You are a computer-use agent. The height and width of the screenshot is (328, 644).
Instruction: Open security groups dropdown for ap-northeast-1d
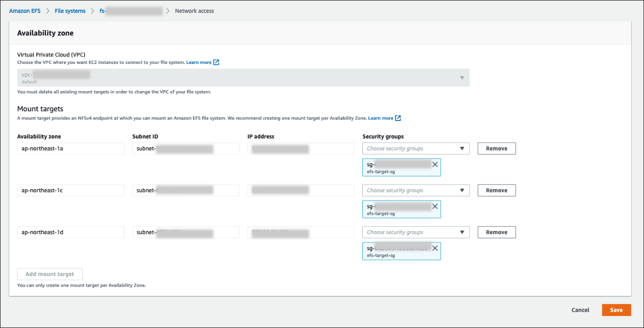coord(416,232)
